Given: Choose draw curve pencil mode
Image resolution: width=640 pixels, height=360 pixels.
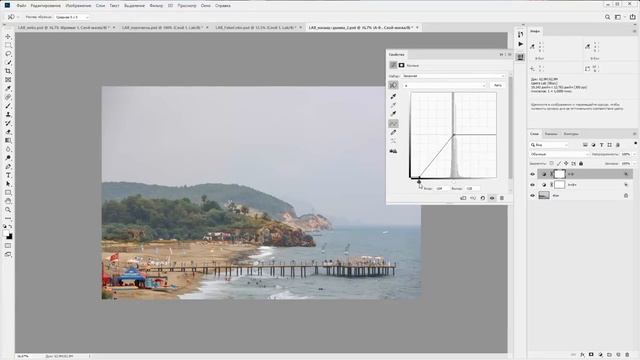Looking at the screenshot, I should tap(393, 132).
